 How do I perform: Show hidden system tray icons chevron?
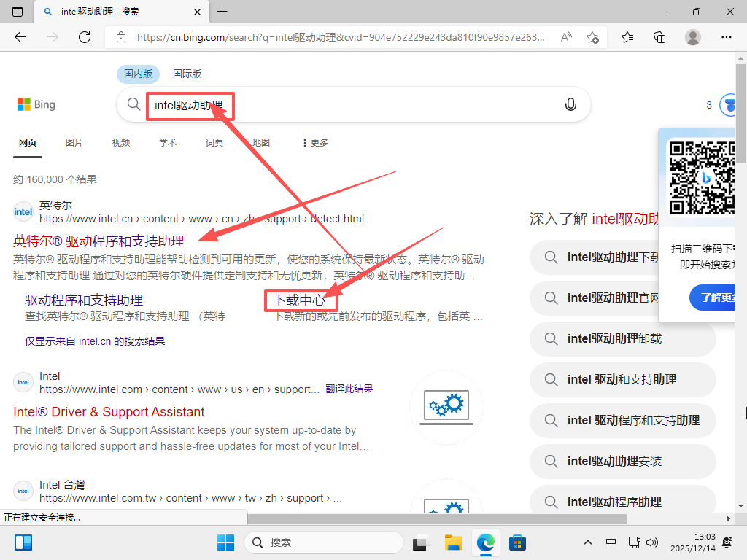[x=588, y=542]
